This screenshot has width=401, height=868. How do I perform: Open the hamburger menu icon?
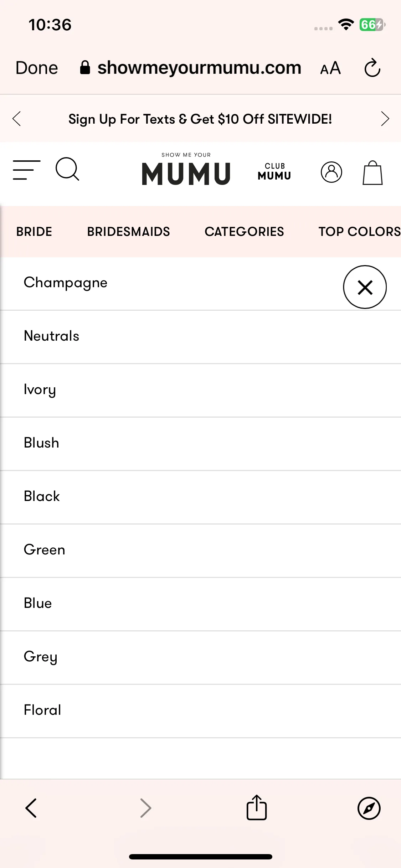(27, 170)
